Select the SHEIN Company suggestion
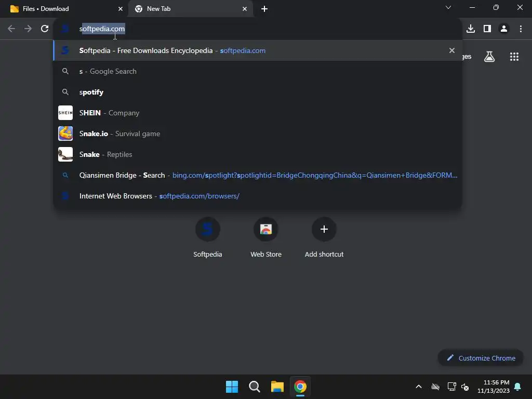 coord(258,113)
